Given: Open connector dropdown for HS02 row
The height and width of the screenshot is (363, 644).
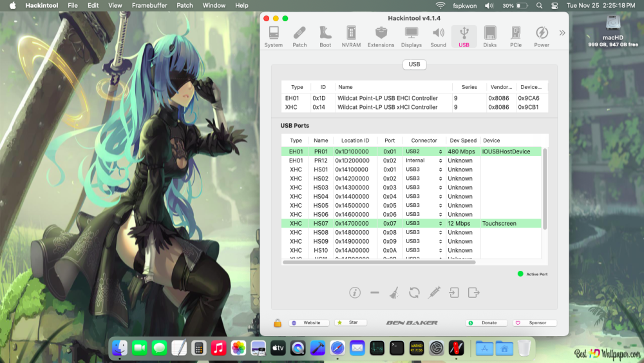Looking at the screenshot, I should [x=424, y=179].
